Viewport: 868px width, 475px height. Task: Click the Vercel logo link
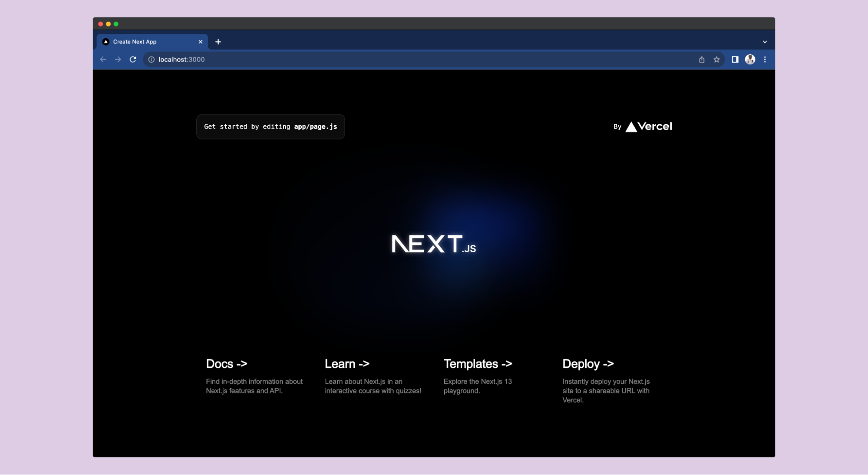648,126
